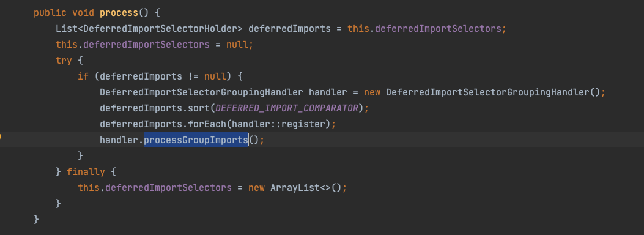Click deferredImportSelectors on the '= null' assignment line

(x=146, y=45)
